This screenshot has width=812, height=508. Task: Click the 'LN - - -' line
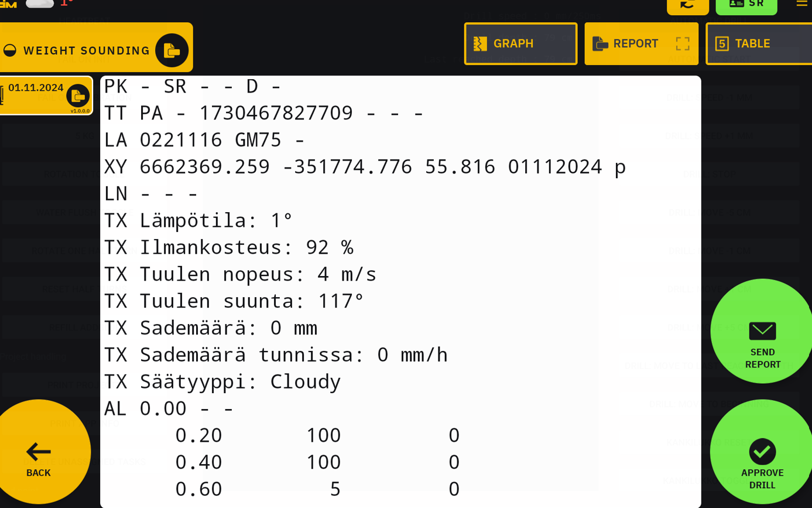[151, 193]
